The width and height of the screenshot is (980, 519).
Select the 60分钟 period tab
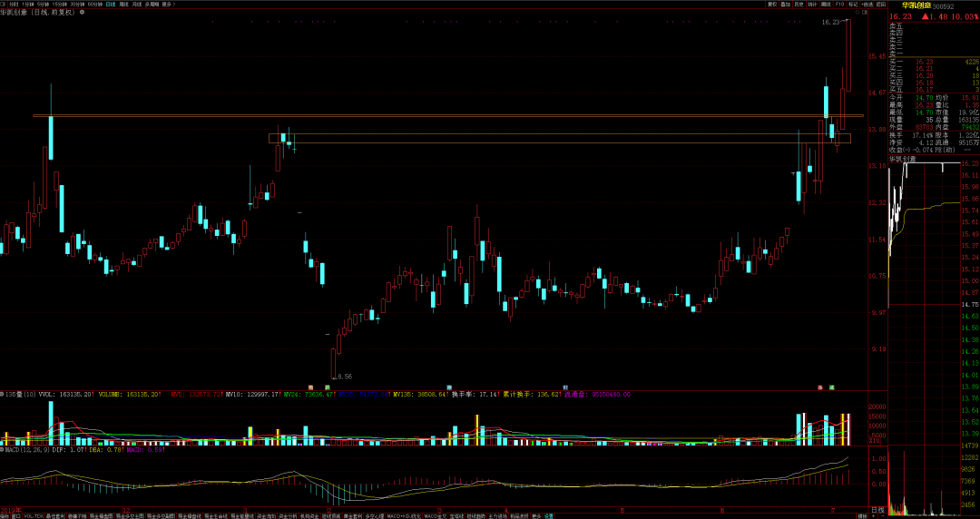click(95, 4)
